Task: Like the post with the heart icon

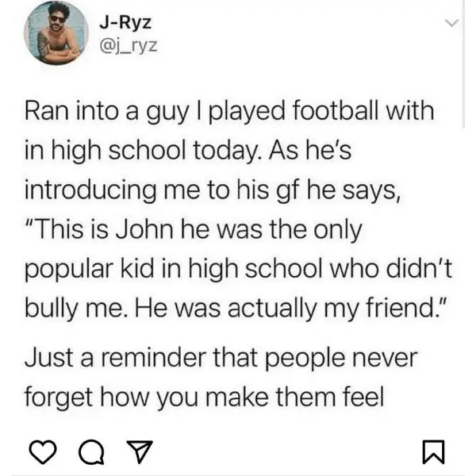Action: (43, 451)
